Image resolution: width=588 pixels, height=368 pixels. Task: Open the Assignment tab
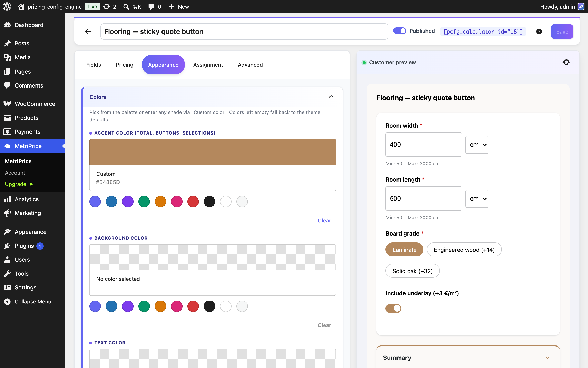(208, 65)
